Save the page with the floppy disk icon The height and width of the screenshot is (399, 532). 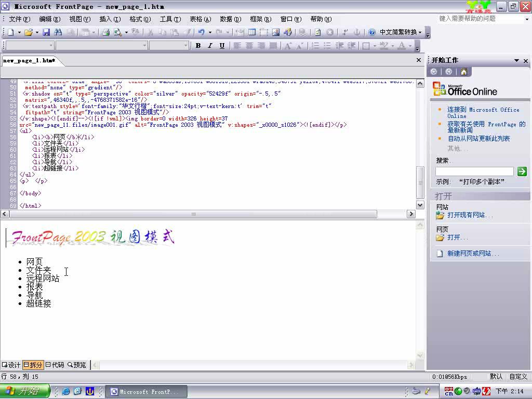46,32
